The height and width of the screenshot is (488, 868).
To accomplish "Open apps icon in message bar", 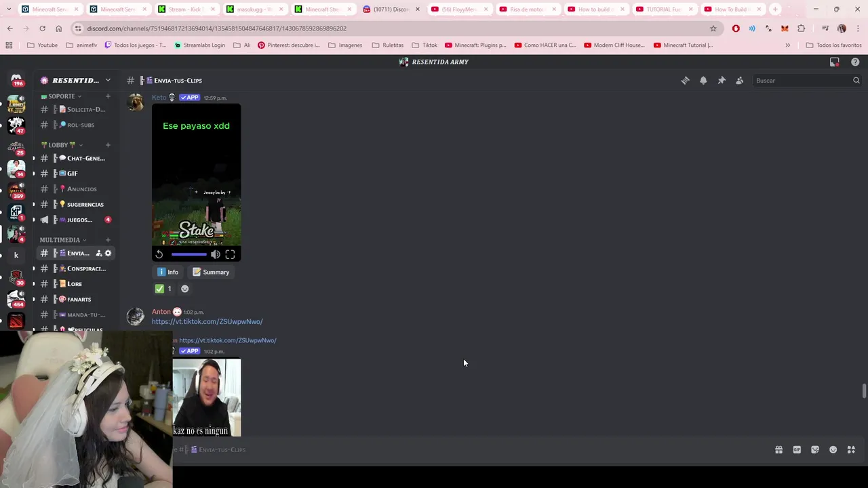I will (851, 449).
